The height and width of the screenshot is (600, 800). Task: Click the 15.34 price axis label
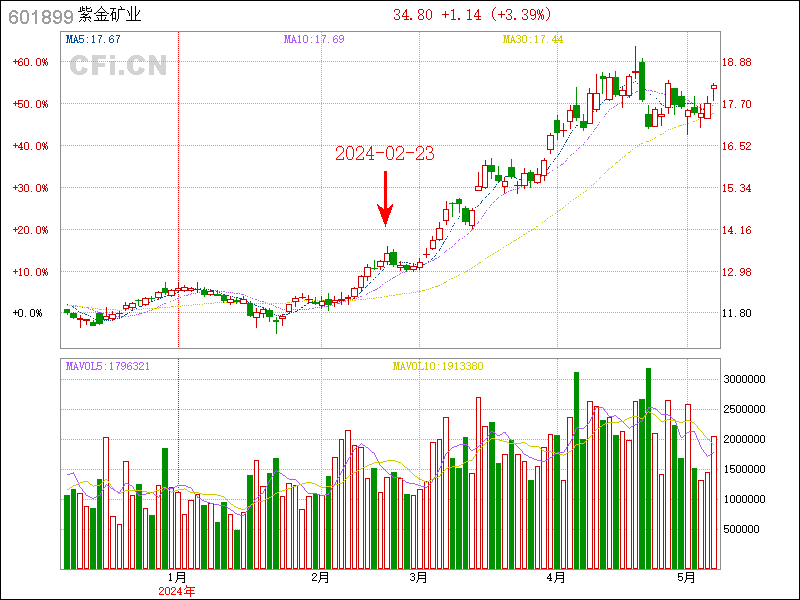(x=737, y=188)
